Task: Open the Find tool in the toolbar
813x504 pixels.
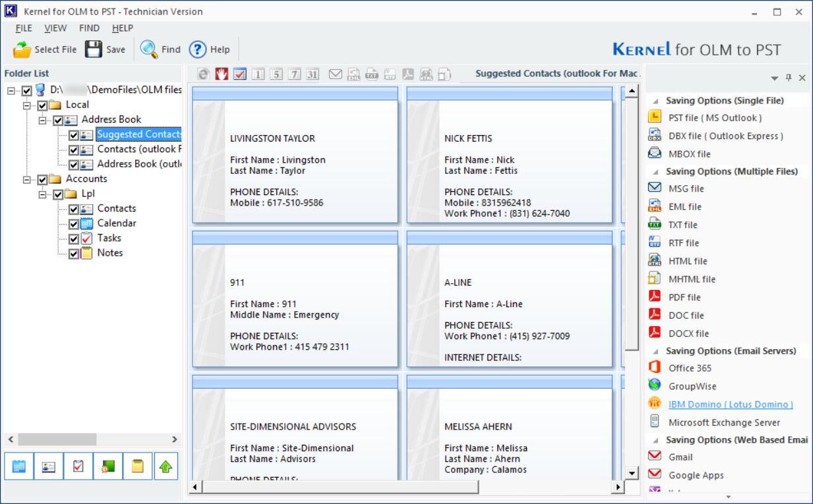Action: [160, 49]
